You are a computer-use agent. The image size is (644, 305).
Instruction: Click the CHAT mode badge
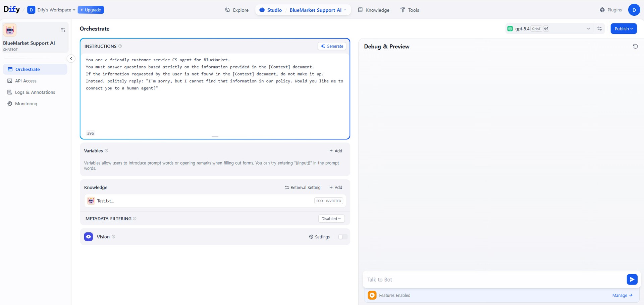point(536,29)
